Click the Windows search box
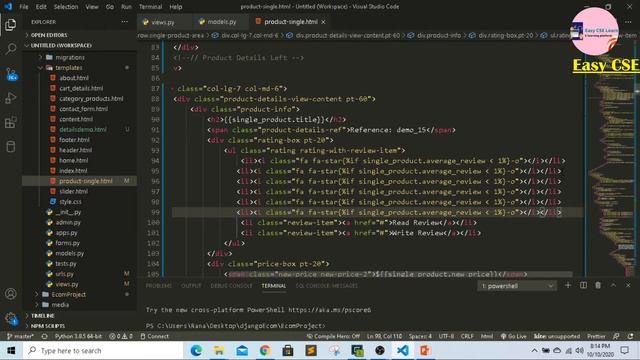The image size is (640, 360). [103, 350]
